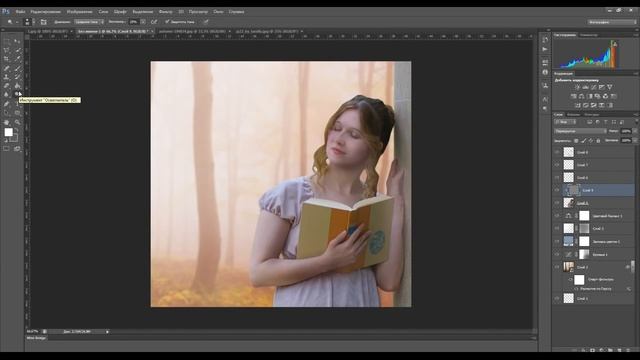The height and width of the screenshot is (360, 640).
Task: Open the fill (Заливка) dropdown arrow
Action: coord(635,140)
